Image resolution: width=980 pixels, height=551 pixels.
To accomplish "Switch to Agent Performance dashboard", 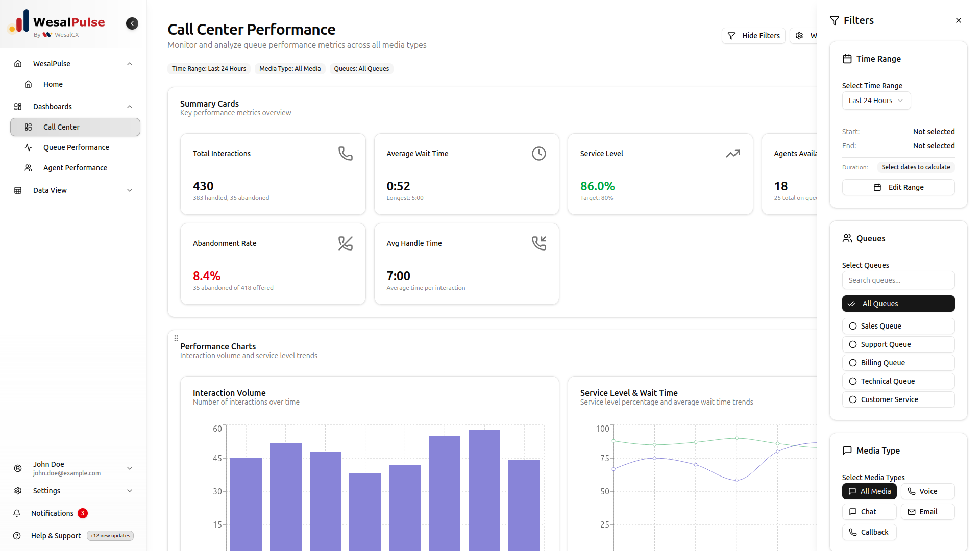I will pyautogui.click(x=76, y=168).
